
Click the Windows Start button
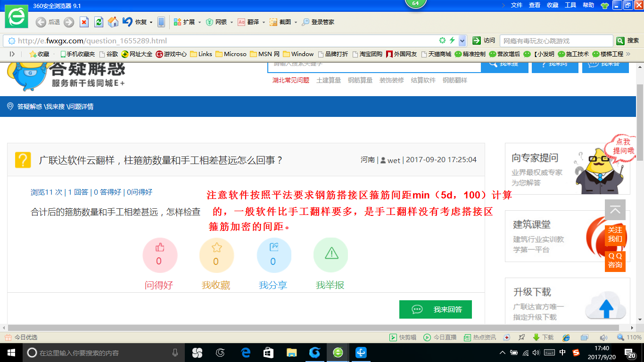pyautogui.click(x=11, y=353)
